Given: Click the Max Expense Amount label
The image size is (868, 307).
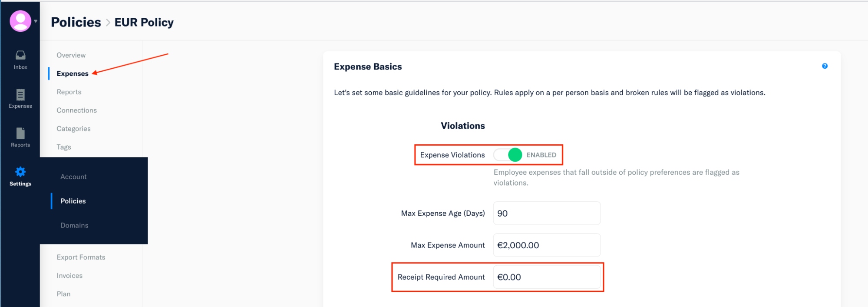Looking at the screenshot, I should (448, 245).
